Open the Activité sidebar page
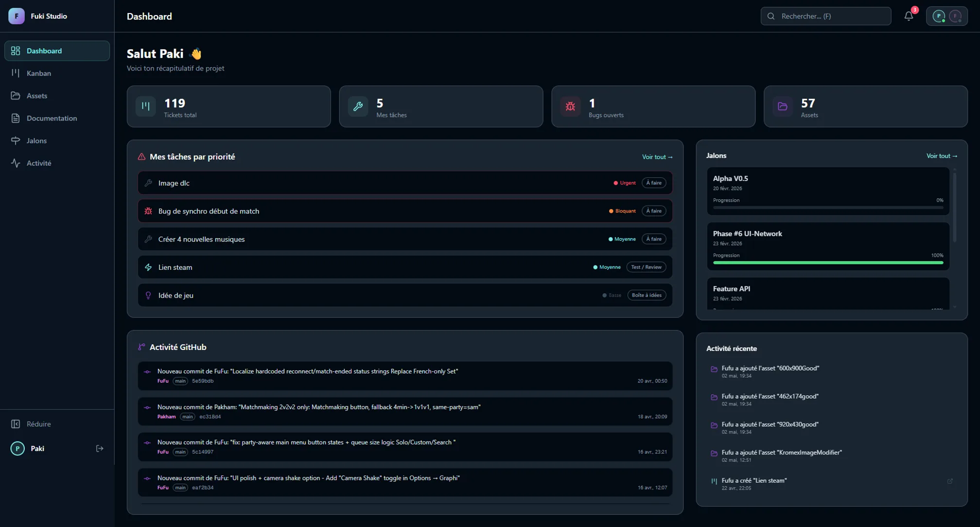The height and width of the screenshot is (527, 980). pyautogui.click(x=57, y=163)
